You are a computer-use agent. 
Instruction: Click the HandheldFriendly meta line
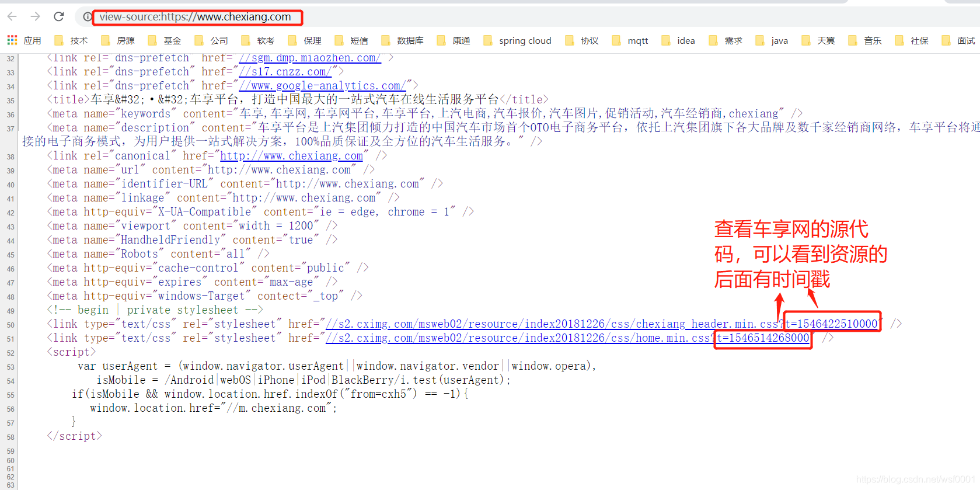[x=192, y=239]
